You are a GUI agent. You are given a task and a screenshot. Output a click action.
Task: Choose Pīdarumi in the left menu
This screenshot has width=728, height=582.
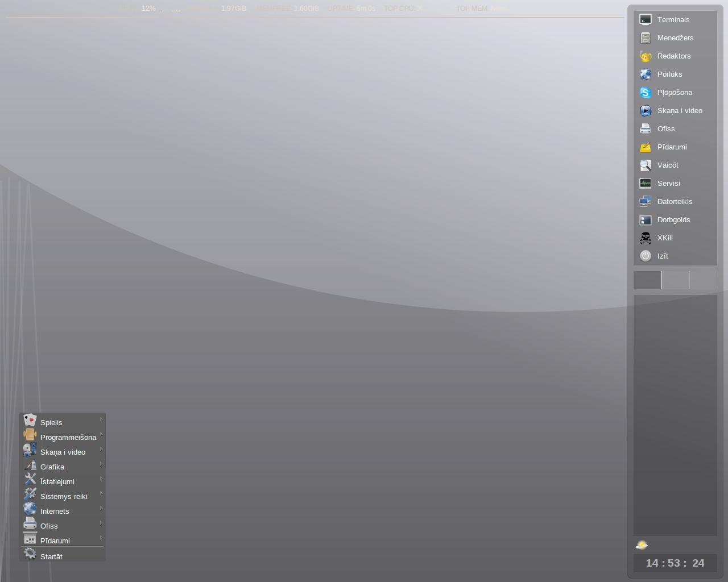tap(63, 539)
